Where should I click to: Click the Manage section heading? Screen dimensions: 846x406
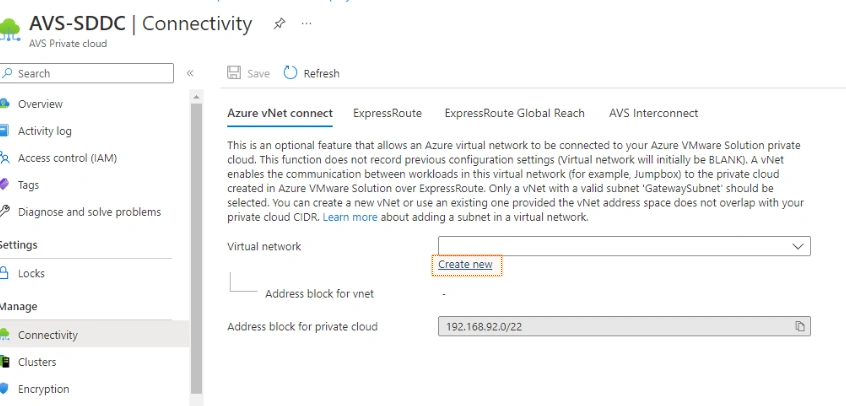(18, 307)
